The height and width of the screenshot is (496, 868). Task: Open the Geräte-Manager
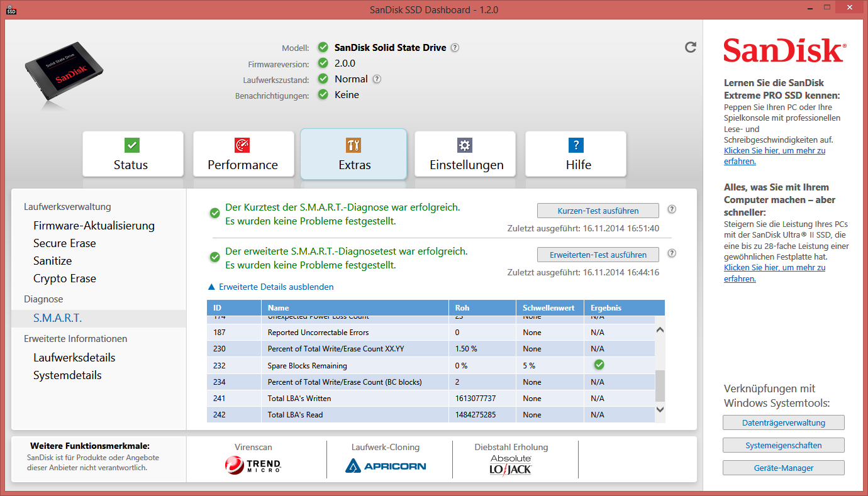[783, 468]
